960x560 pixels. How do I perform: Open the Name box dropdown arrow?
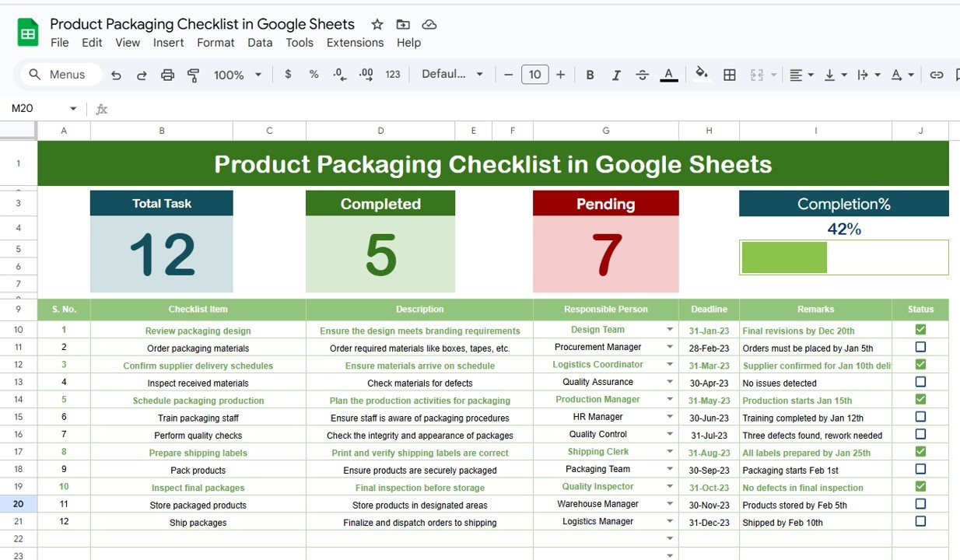[73, 109]
